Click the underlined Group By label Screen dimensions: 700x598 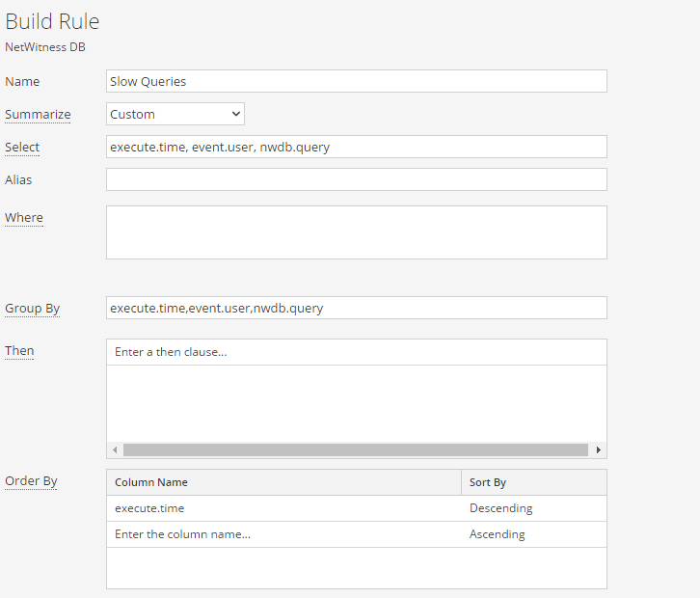pyautogui.click(x=32, y=309)
